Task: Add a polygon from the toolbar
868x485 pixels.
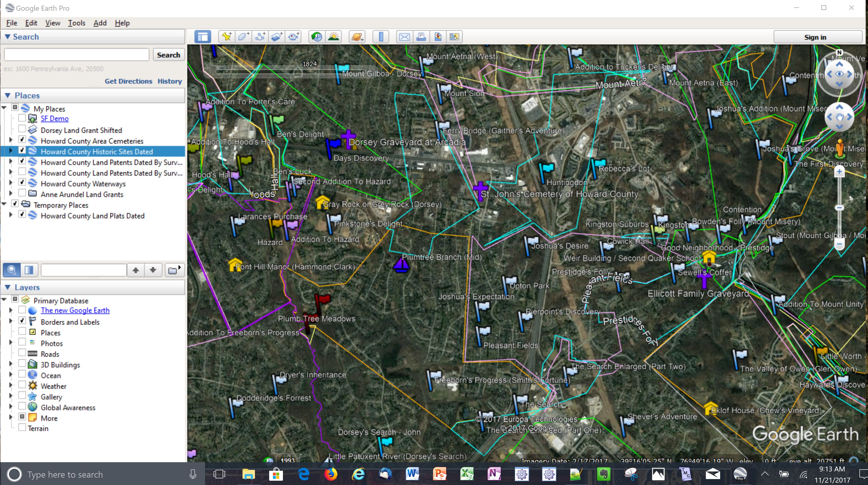Action: pos(243,37)
